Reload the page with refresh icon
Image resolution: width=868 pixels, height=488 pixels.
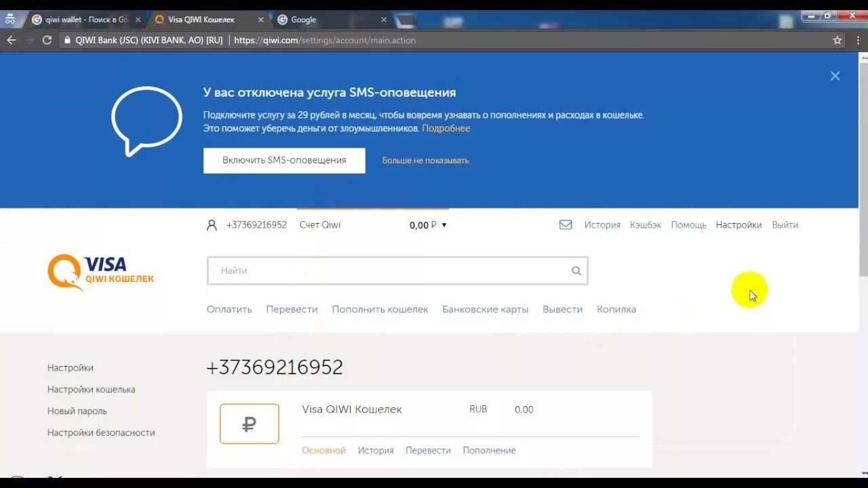tap(47, 40)
